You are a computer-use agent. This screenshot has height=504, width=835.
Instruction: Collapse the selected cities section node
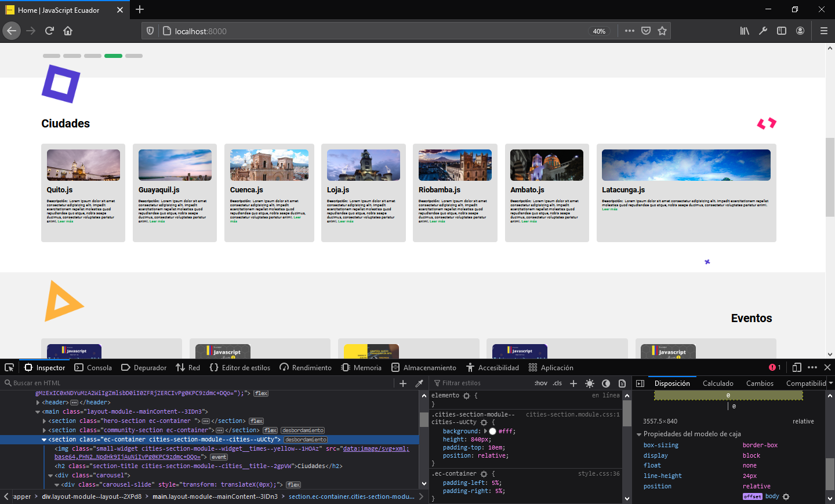[x=44, y=440]
